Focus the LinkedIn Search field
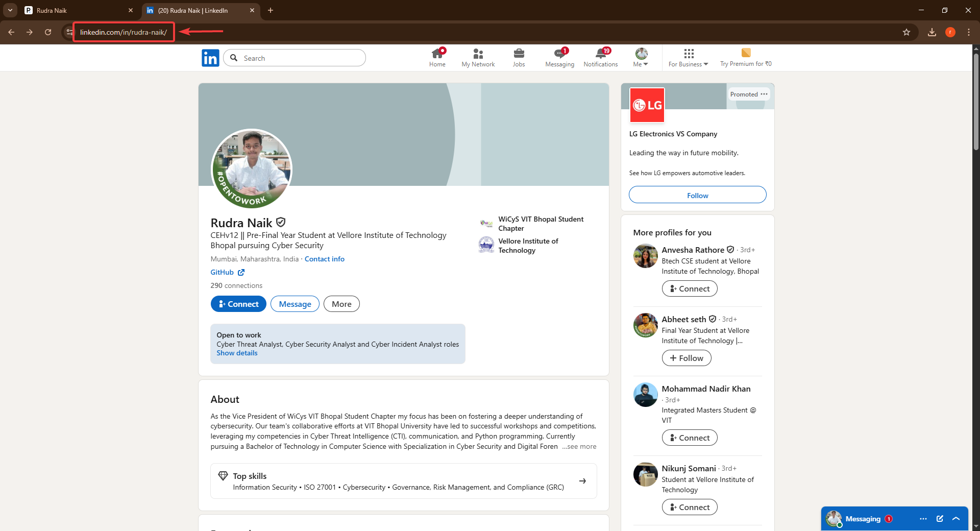The image size is (980, 531). coord(295,58)
